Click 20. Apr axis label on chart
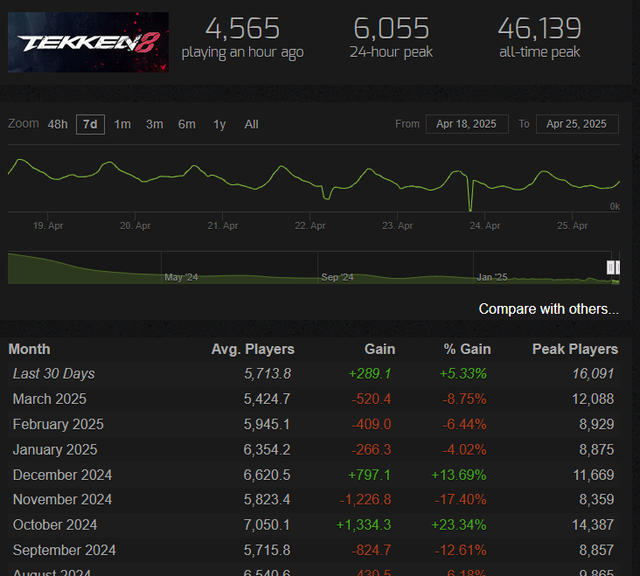640x576 pixels. 135,226
